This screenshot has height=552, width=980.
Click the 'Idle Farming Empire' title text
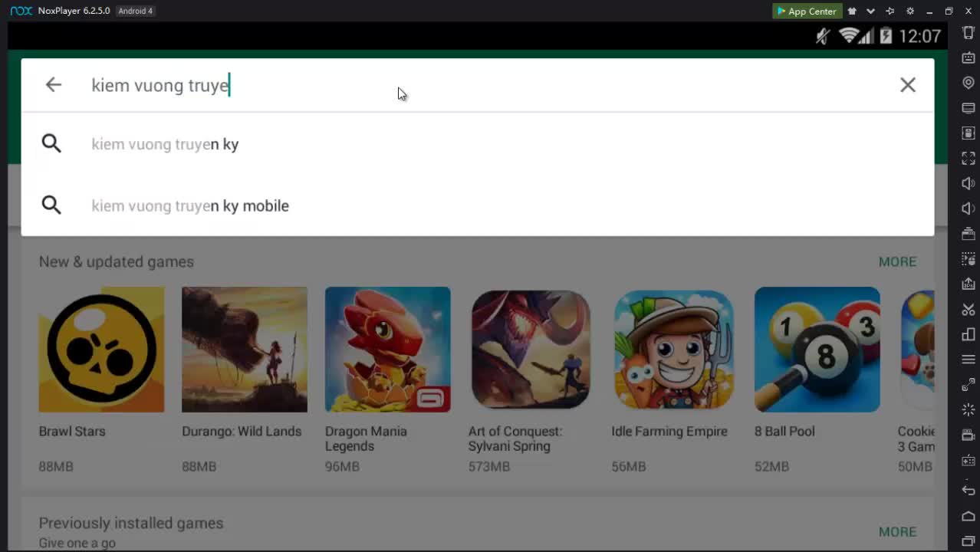coord(669,432)
